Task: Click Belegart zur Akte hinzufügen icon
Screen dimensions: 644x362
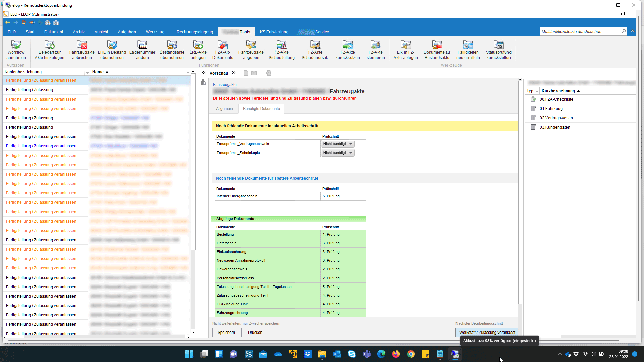Action: tap(49, 45)
